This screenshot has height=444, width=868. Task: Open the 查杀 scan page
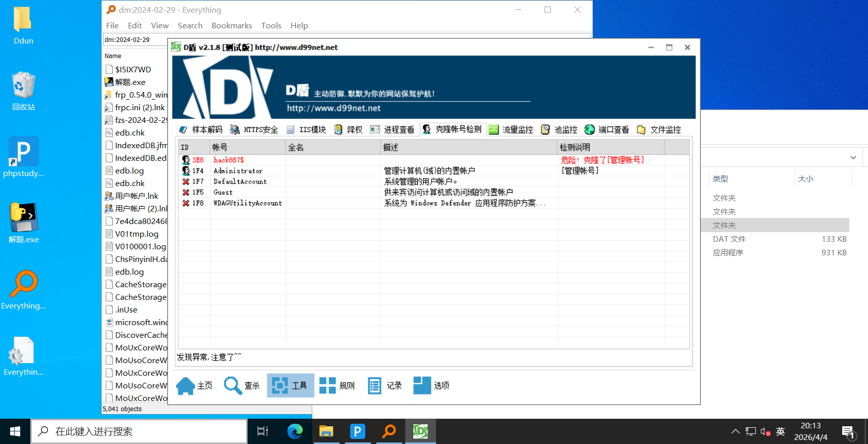coord(242,385)
